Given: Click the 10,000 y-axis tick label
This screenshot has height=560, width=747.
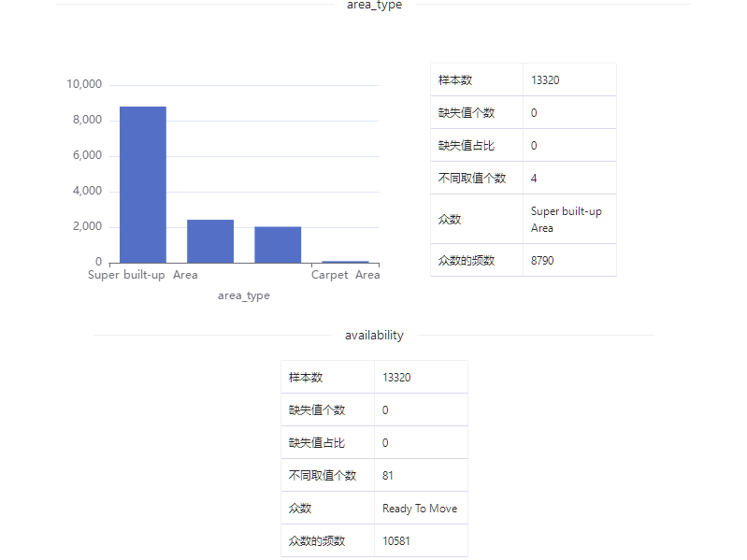Looking at the screenshot, I should 84,84.
